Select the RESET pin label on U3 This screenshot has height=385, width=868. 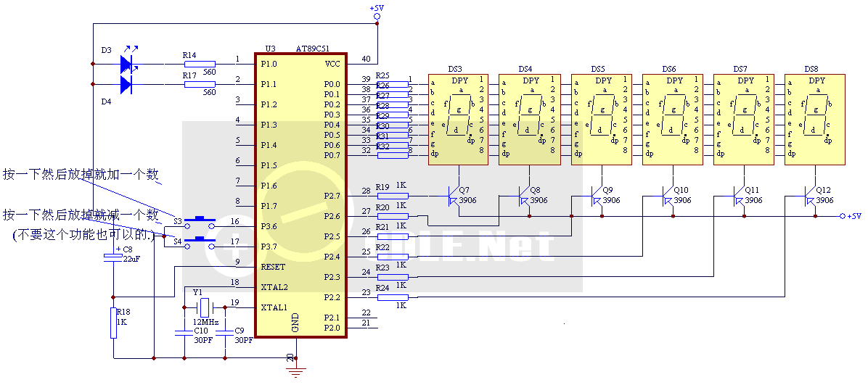click(273, 267)
